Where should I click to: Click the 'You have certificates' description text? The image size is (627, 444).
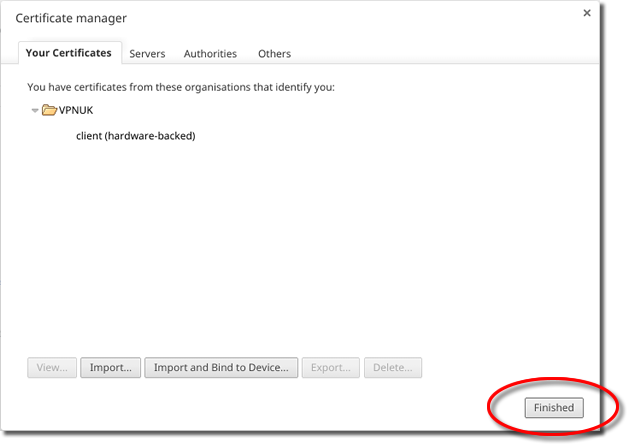180,87
